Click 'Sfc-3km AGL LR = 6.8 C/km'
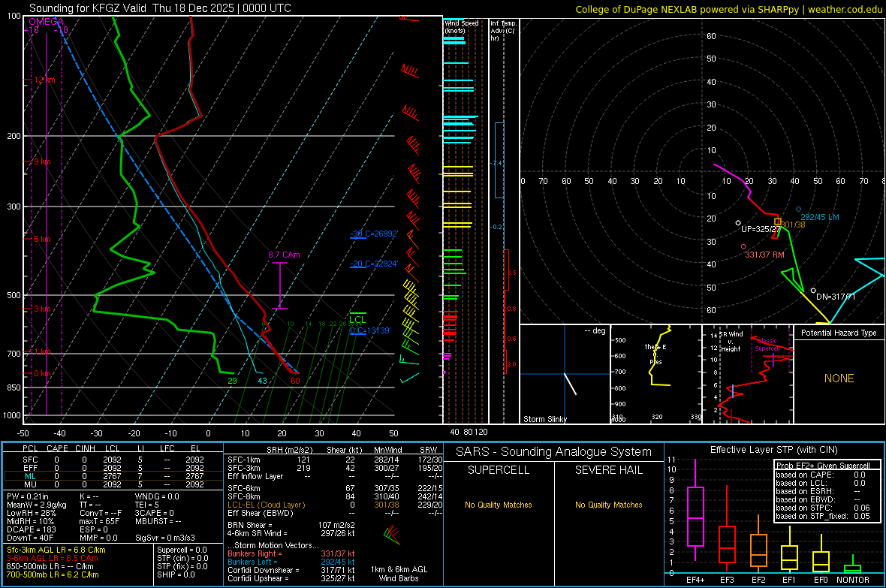 click(56, 550)
